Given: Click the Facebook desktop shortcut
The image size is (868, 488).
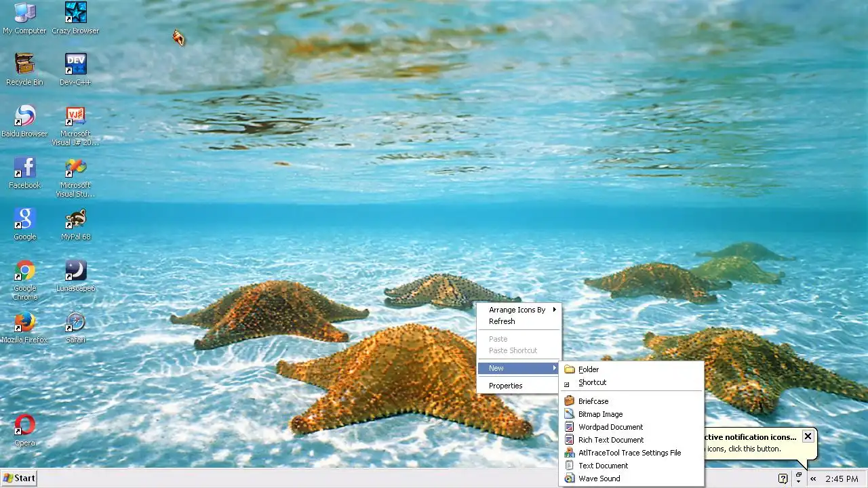Looking at the screenshot, I should (x=24, y=173).
